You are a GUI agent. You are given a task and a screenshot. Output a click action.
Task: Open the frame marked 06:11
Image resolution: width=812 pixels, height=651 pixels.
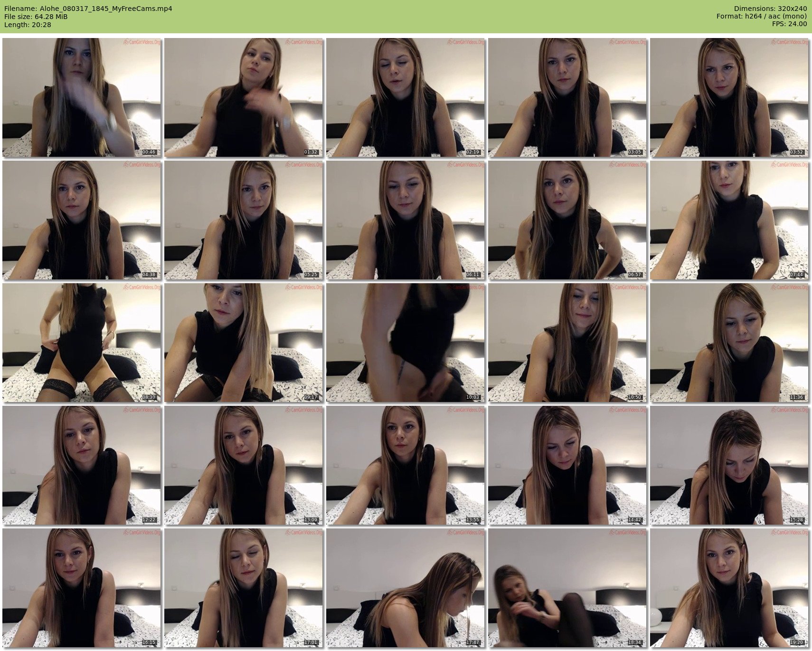406,220
